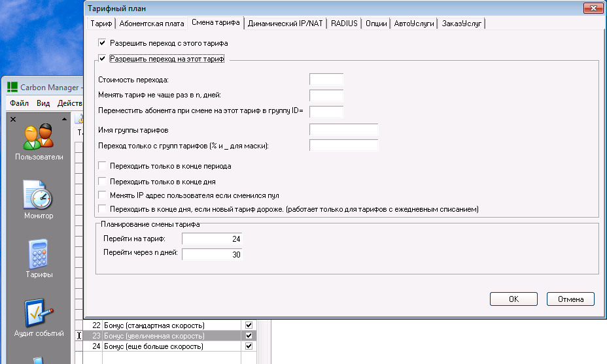Uncheck Разрешить переход с этого тарифа

click(x=102, y=42)
